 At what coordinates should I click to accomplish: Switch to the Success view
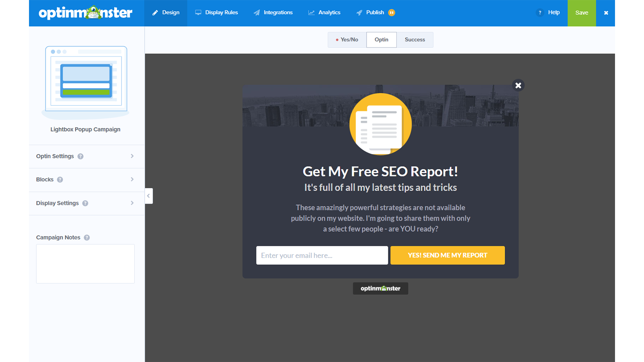point(415,40)
